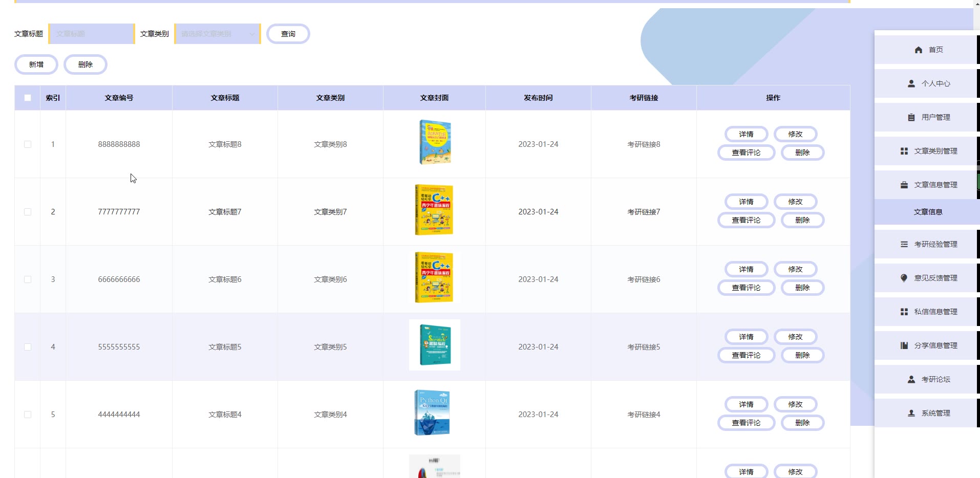This screenshot has height=478, width=980.
Task: Click the bulb icon beside 意见反馈管理
Action: click(904, 278)
